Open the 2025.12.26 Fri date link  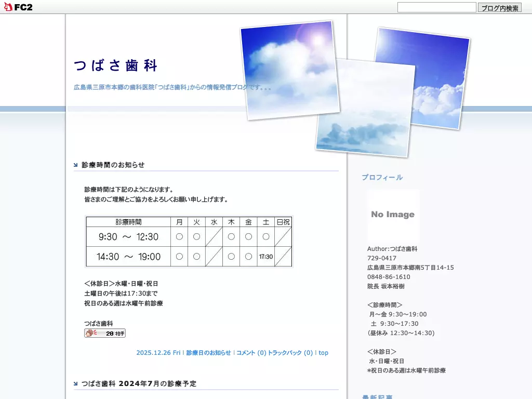tap(158, 353)
